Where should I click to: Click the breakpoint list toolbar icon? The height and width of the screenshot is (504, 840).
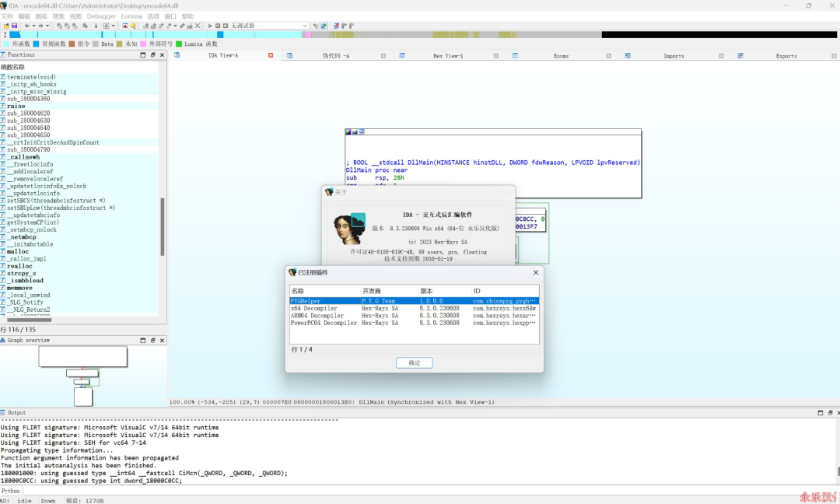click(x=337, y=26)
